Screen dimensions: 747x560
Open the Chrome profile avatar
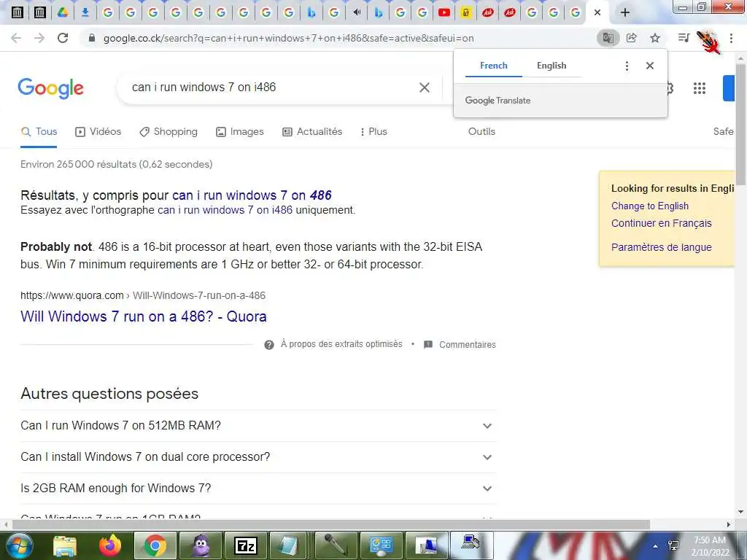click(x=708, y=41)
